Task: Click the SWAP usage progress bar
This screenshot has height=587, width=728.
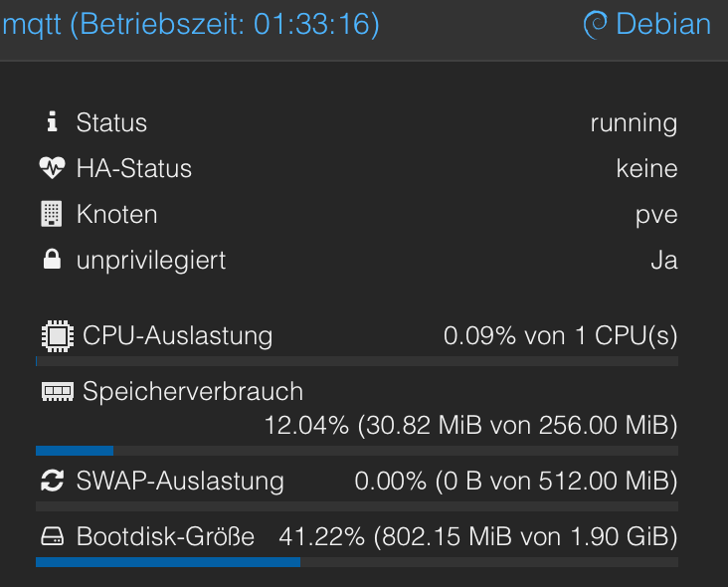Action: coord(357,506)
